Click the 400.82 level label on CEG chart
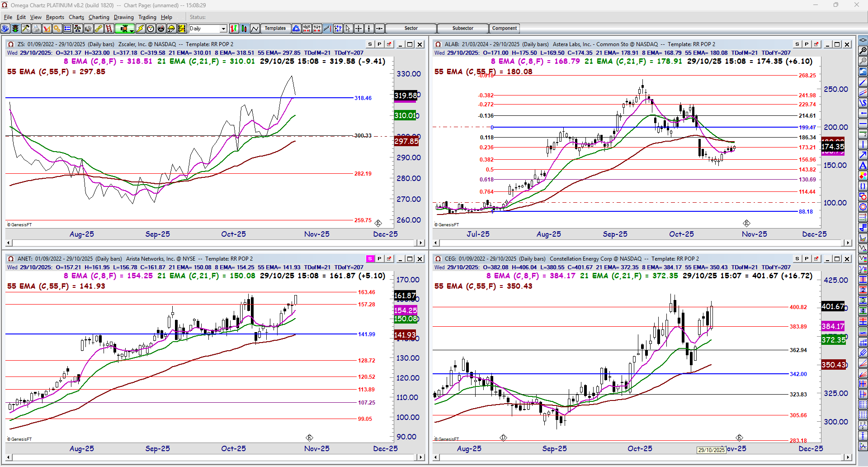 click(x=798, y=307)
